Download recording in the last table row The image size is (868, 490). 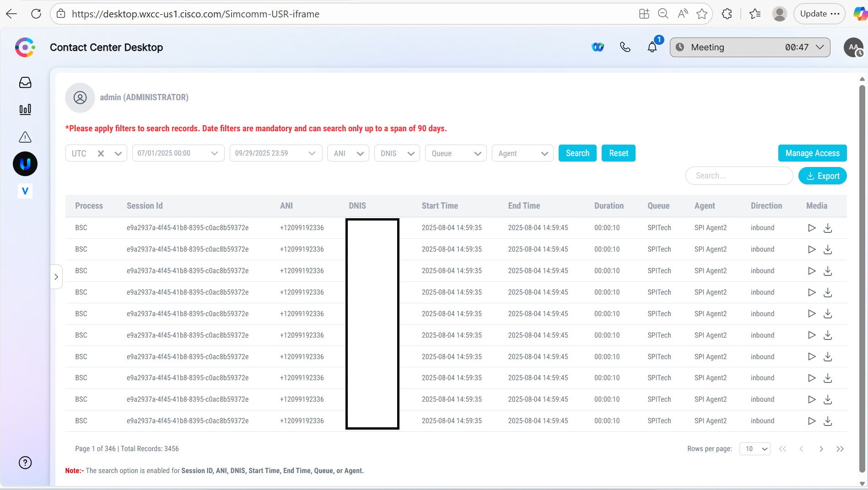pyautogui.click(x=828, y=421)
